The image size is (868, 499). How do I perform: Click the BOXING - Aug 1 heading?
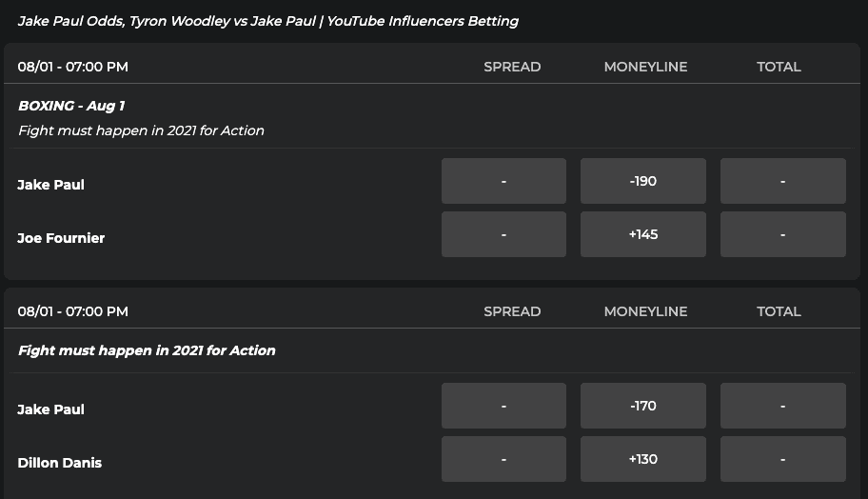[x=71, y=106]
